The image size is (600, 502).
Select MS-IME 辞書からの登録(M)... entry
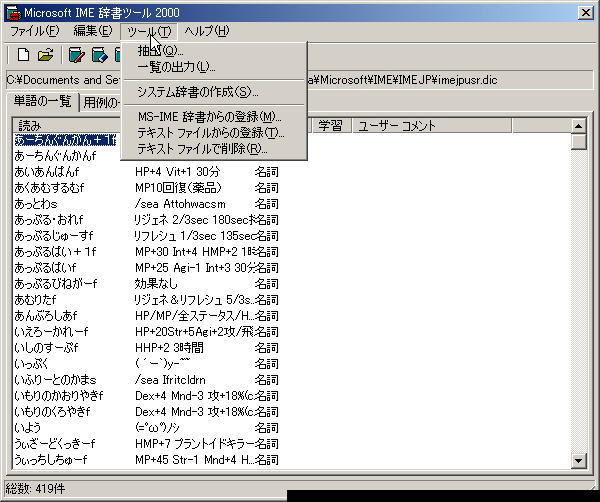[214, 116]
